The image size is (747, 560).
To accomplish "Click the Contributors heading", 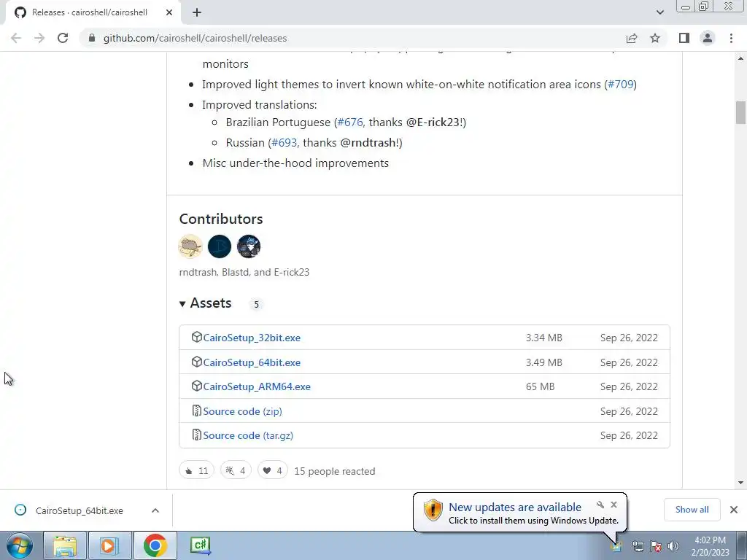I will coord(221,219).
